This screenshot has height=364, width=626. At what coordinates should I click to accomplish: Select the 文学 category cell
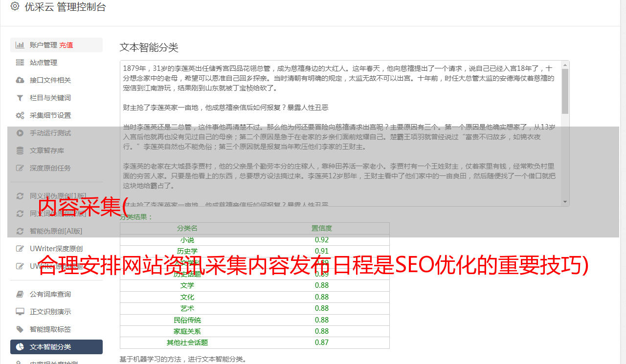[x=187, y=285]
